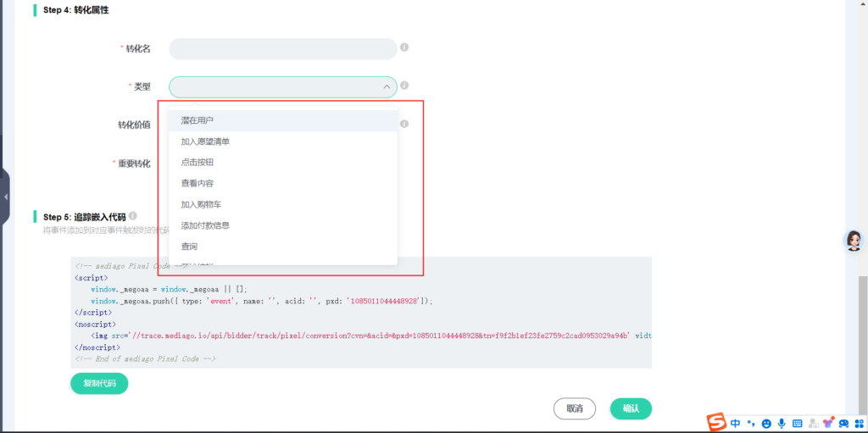Click the info icon beside 类型 dropdown
This screenshot has height=433, width=868.
tap(404, 86)
